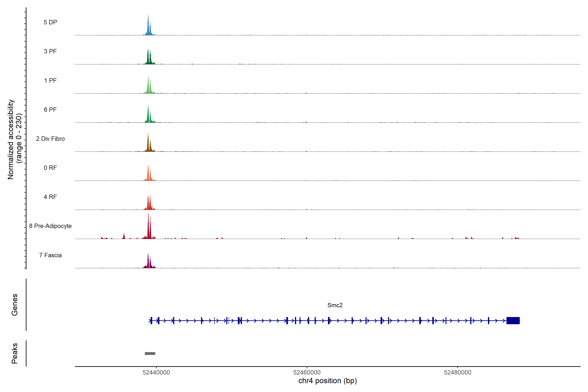Click the Smc2 gene name

tap(335, 305)
